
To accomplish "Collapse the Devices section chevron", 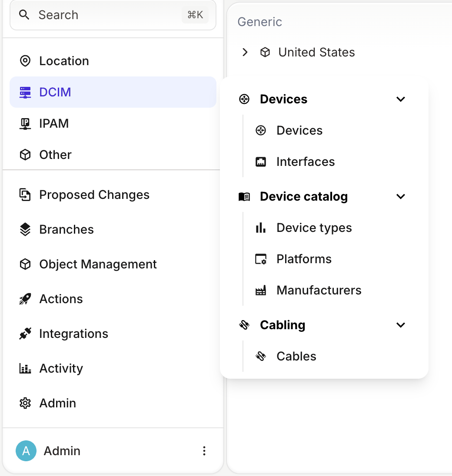I will (x=401, y=99).
